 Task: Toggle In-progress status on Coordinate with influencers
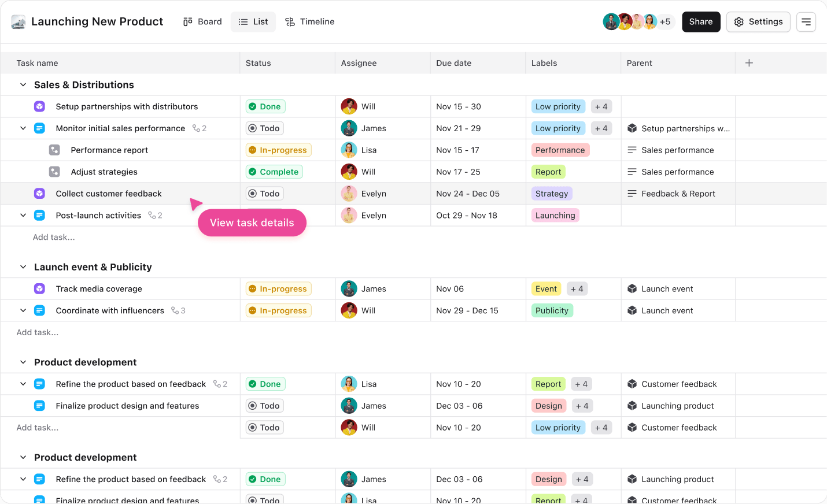279,311
